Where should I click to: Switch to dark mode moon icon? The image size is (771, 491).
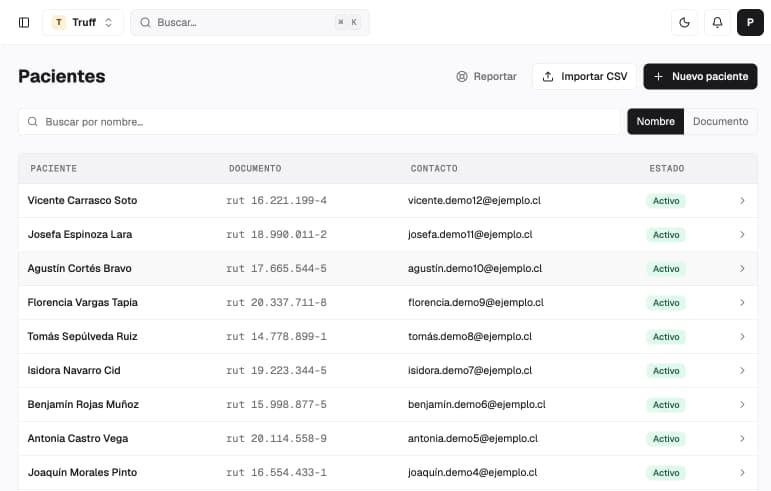click(x=684, y=23)
